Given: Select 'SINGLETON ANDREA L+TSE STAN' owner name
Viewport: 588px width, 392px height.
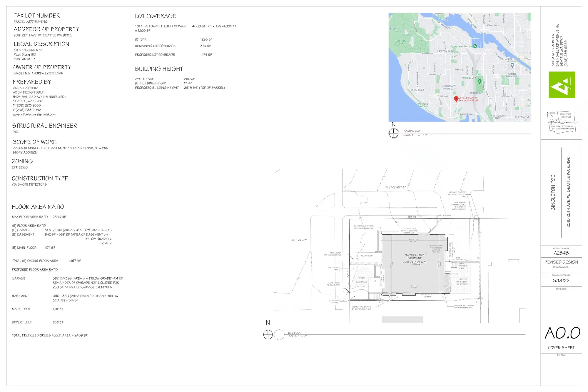Looking at the screenshot, I should (x=38, y=74).
